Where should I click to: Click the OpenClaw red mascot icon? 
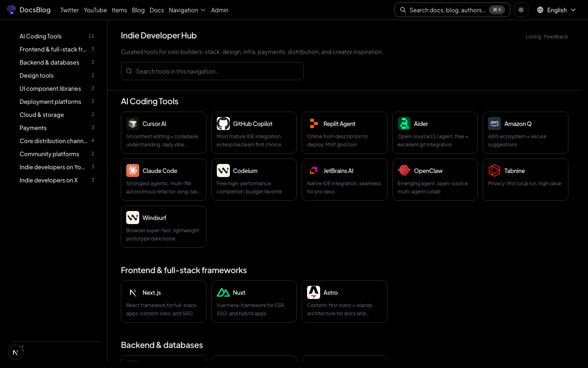404,171
